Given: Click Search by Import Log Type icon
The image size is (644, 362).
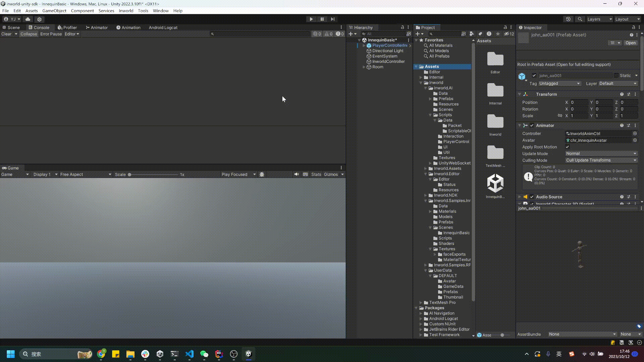Looking at the screenshot, I should [x=489, y=34].
